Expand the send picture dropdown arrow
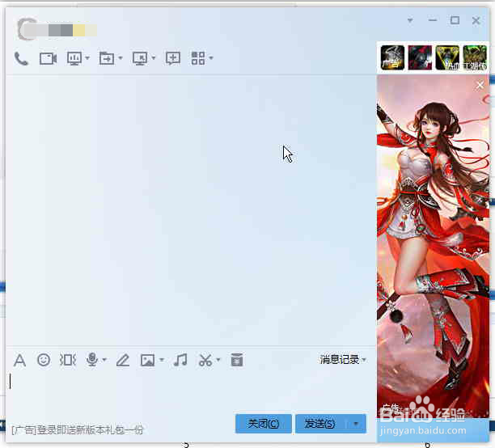The width and height of the screenshot is (495, 448). 162,360
